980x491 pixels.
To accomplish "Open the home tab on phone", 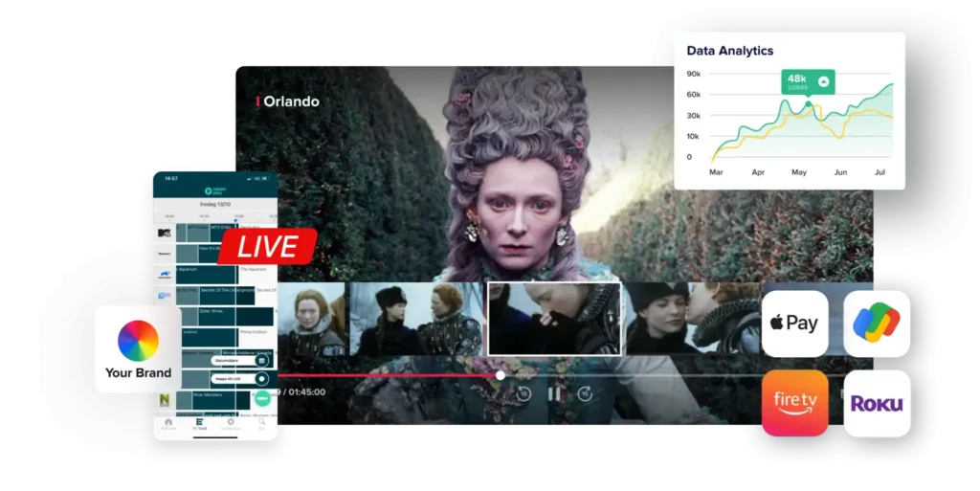I will (x=168, y=424).
